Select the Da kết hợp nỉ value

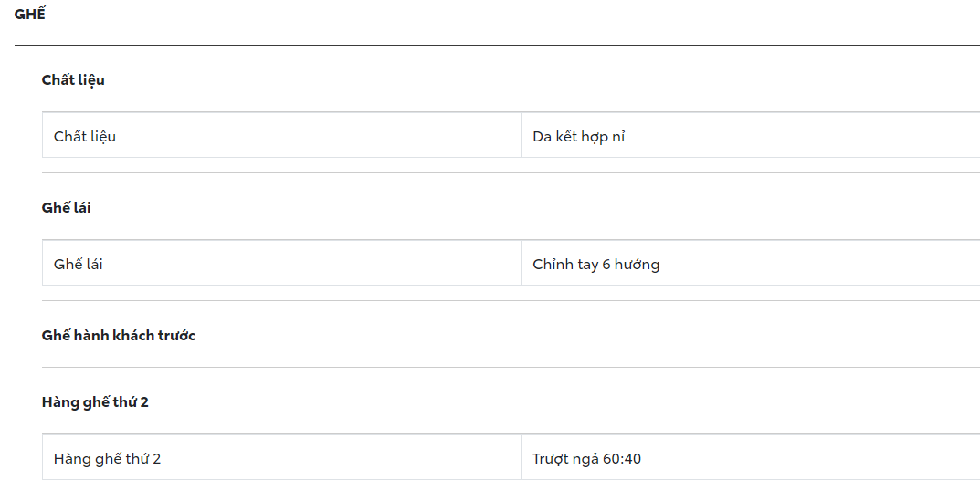578,137
